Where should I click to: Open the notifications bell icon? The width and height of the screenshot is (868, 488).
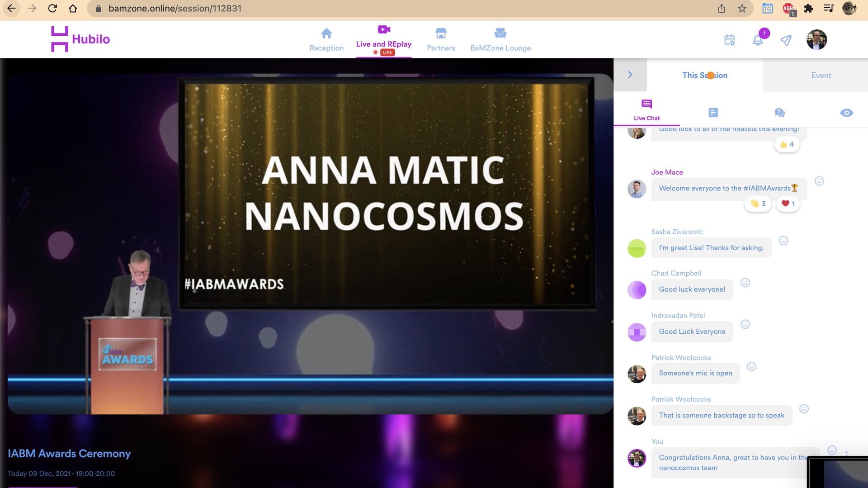(x=758, y=40)
